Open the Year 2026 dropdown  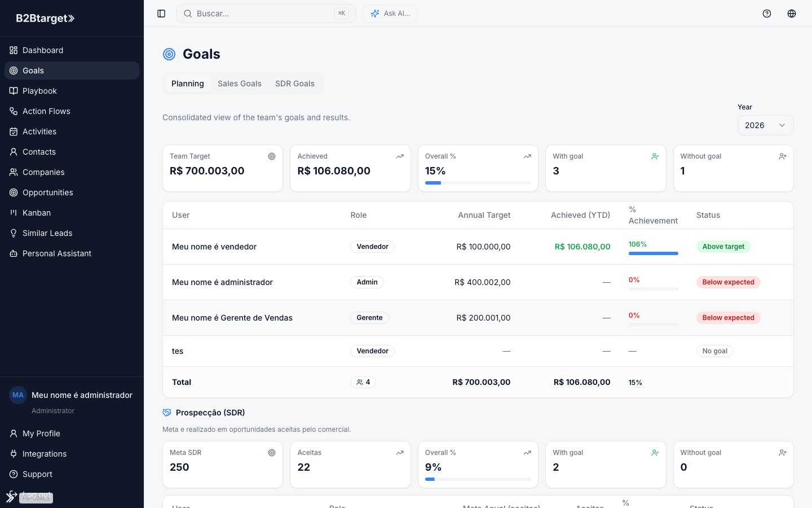pyautogui.click(x=765, y=125)
